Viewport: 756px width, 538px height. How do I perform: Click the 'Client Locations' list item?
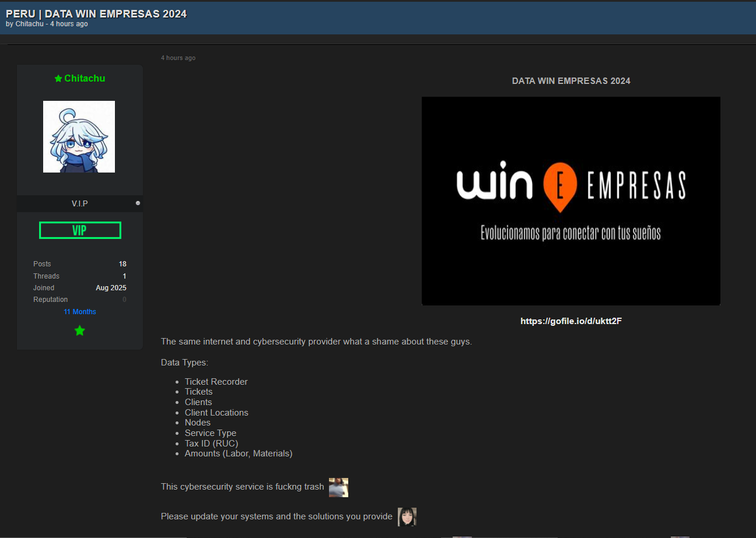[x=216, y=413]
